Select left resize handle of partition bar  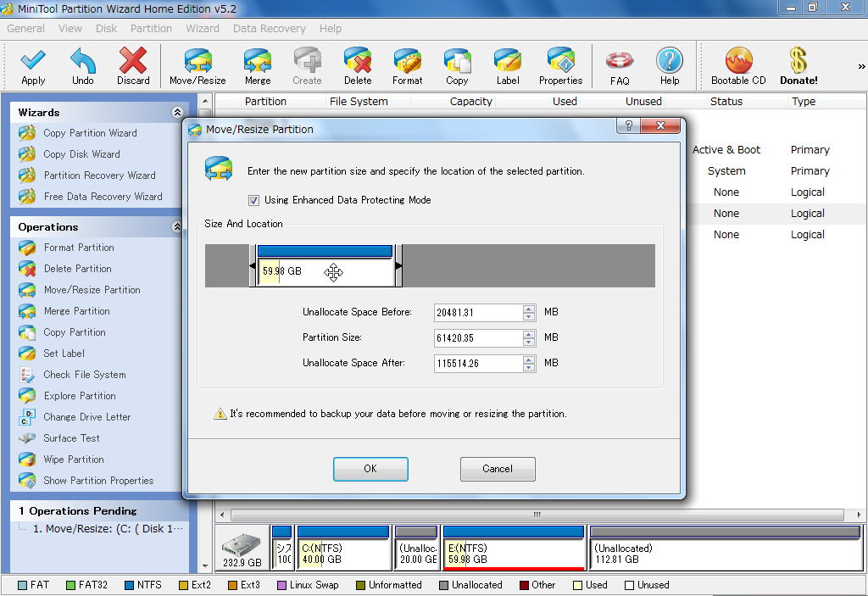[253, 266]
